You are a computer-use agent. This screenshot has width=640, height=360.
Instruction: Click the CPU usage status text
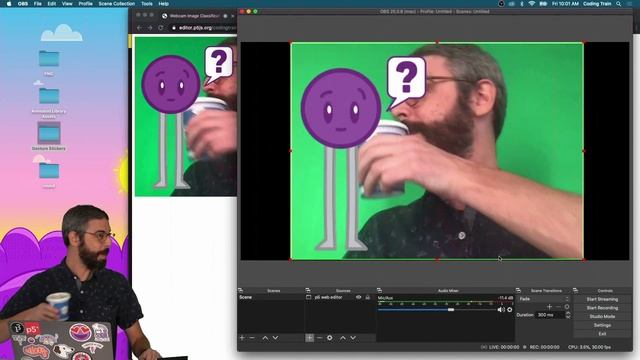coord(589,347)
